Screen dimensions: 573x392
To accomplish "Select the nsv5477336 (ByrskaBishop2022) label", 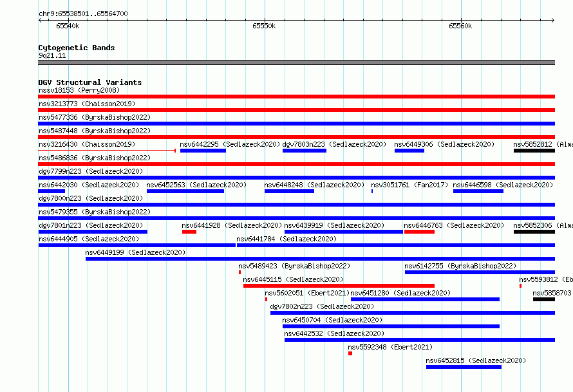I will [x=95, y=117].
